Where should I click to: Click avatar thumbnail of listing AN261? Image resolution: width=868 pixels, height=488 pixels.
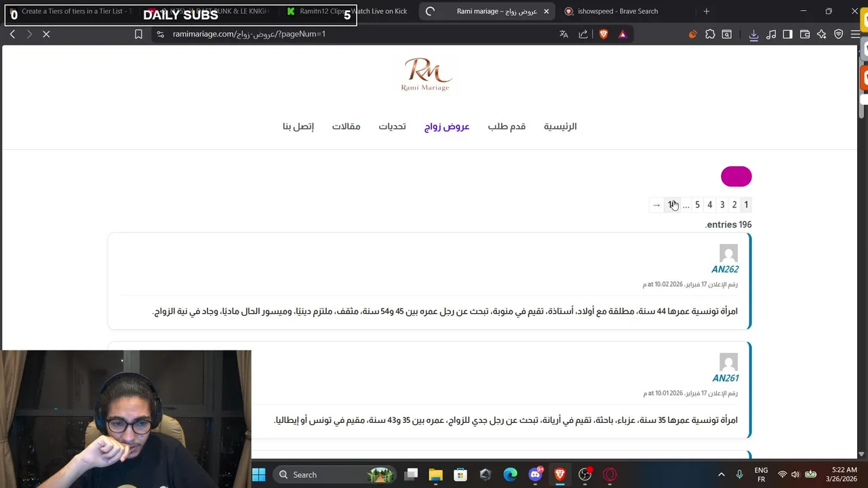[728, 363]
